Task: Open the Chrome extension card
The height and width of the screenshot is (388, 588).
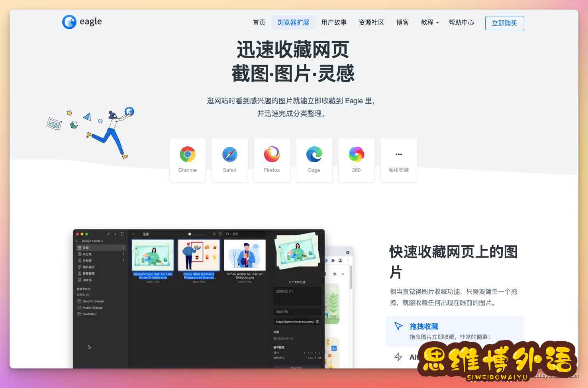Action: 188,160
